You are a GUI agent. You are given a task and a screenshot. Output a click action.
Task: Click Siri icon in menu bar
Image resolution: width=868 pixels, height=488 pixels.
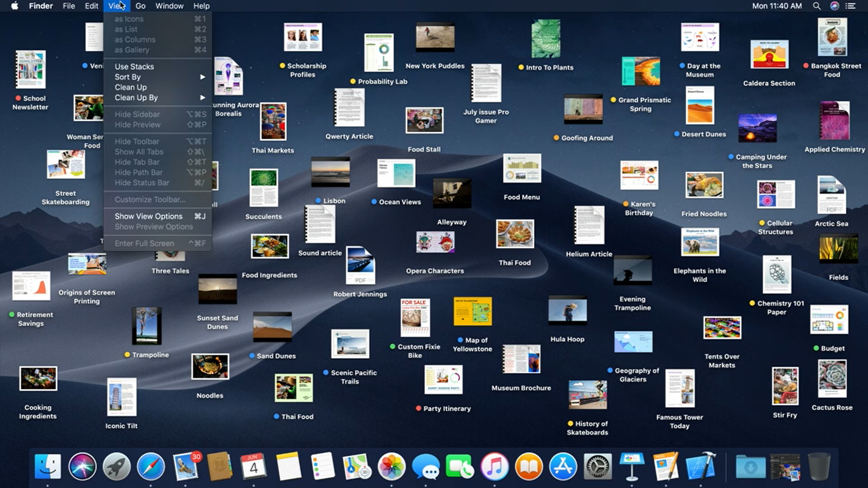tap(835, 6)
